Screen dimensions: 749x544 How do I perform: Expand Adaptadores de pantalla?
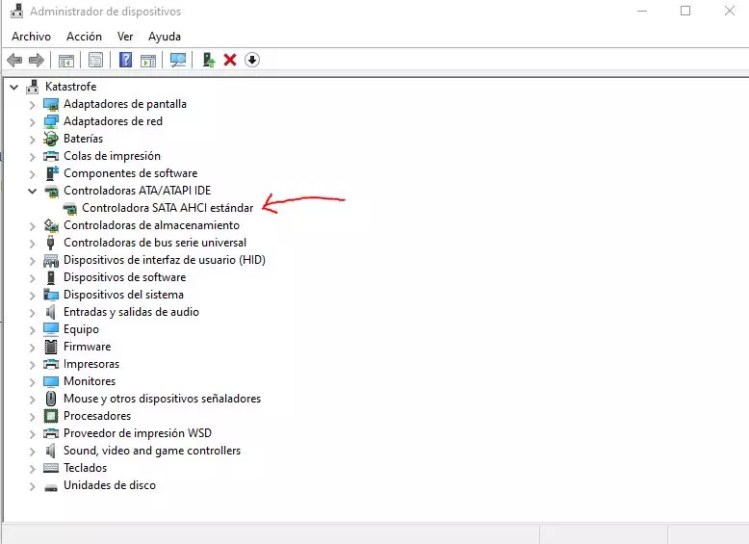coord(32,105)
